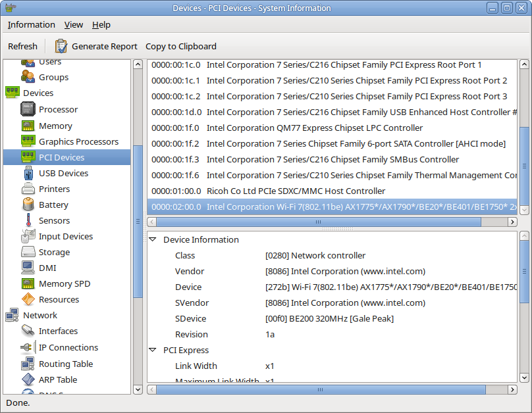
Task: Select the Sensors thermometer icon
Action: pos(28,220)
